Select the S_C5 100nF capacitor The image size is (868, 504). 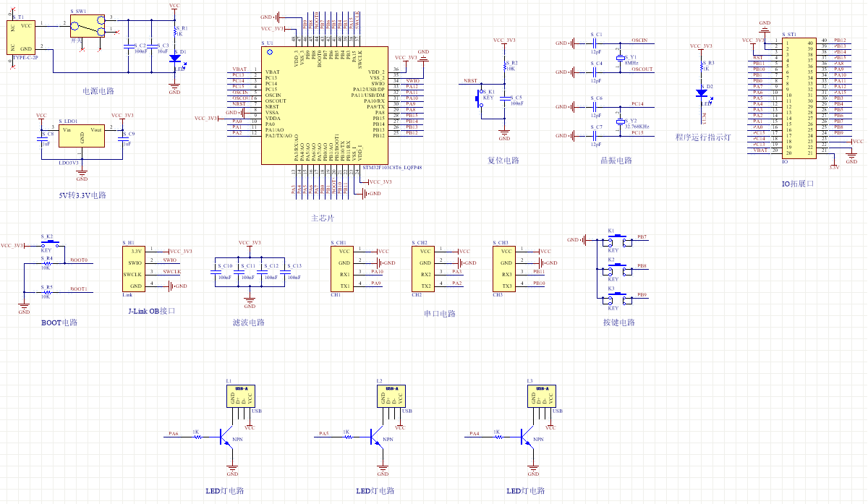point(504,98)
